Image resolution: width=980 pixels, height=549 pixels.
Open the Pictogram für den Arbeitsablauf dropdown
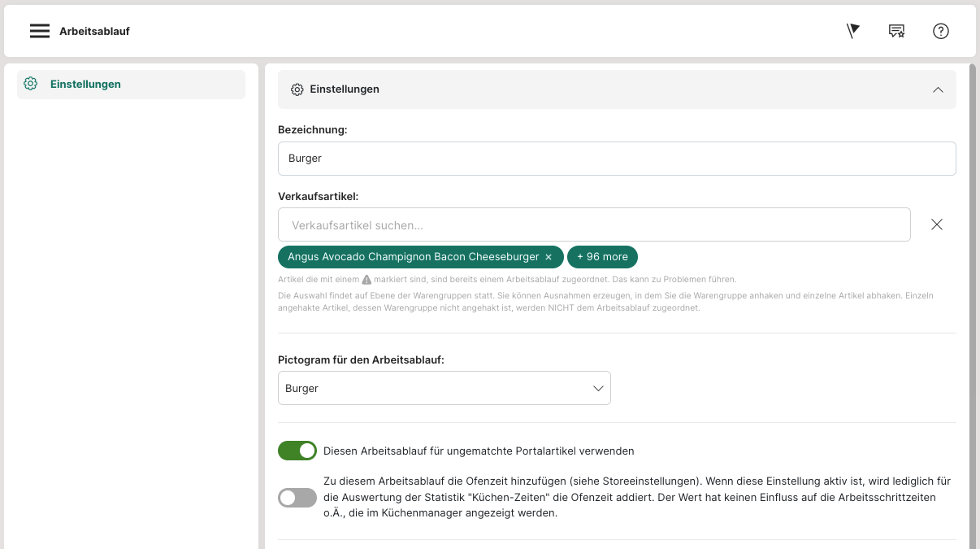(x=444, y=389)
